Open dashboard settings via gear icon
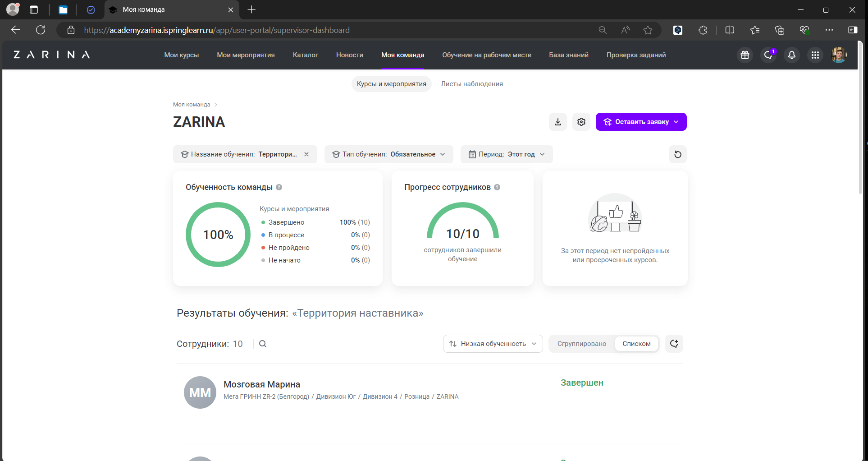868x461 pixels. 581,121
